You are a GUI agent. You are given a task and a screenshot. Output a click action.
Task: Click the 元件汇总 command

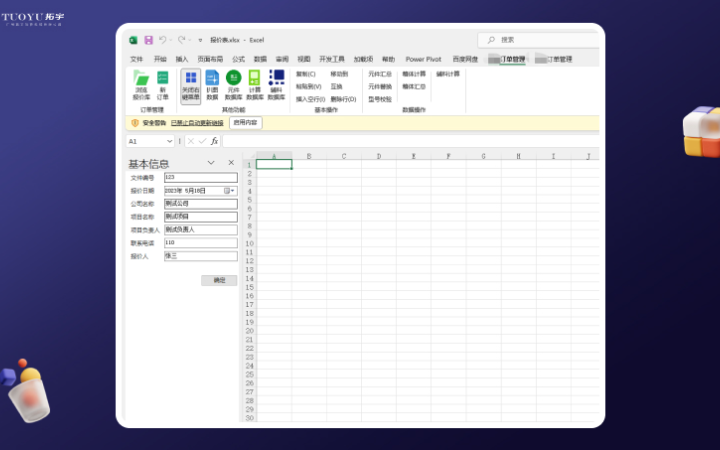tap(380, 74)
